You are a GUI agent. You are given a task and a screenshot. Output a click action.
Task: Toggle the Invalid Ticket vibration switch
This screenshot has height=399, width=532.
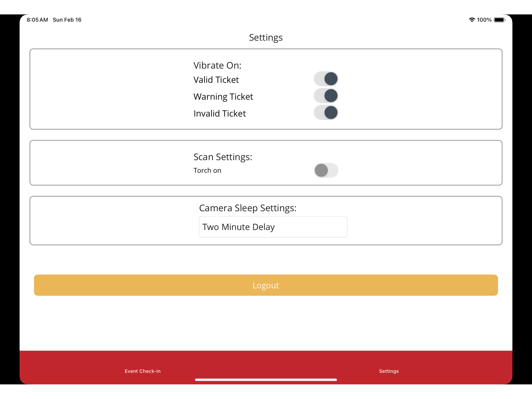(x=326, y=113)
